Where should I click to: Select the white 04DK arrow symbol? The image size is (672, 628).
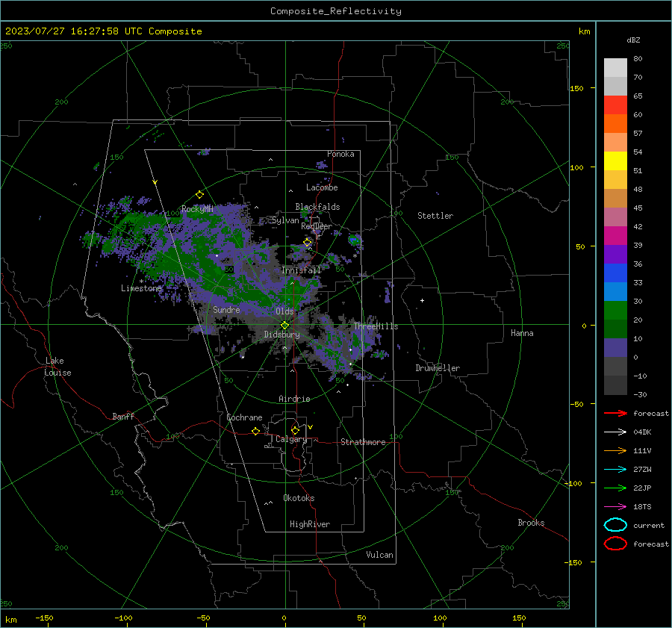[x=615, y=432]
